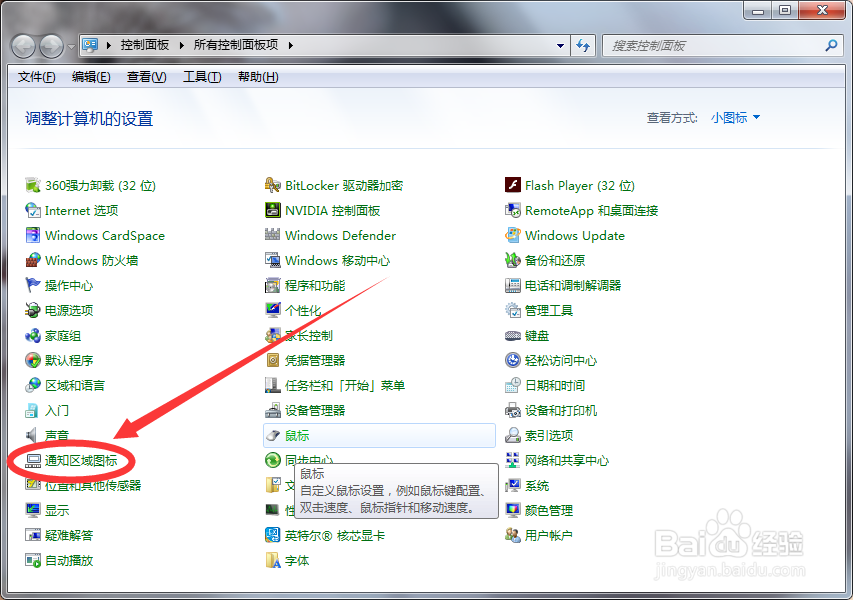Click the refresh button beside the address bar

pos(583,45)
